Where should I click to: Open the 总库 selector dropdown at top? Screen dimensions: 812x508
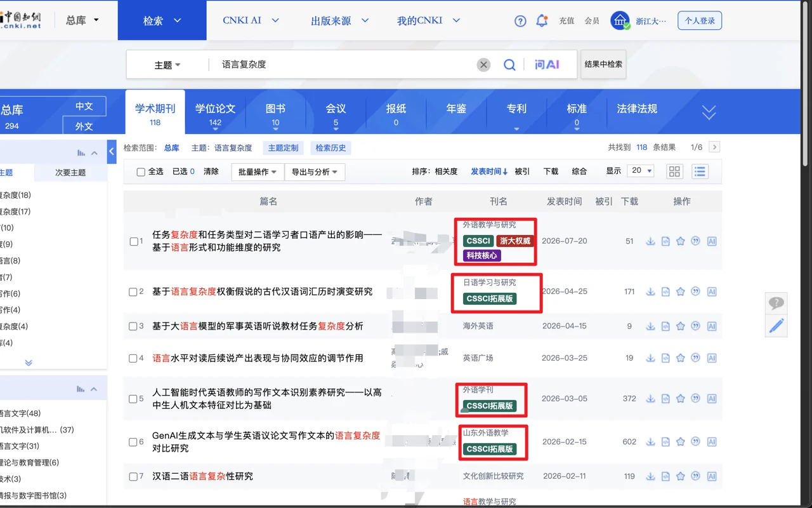[x=82, y=20]
